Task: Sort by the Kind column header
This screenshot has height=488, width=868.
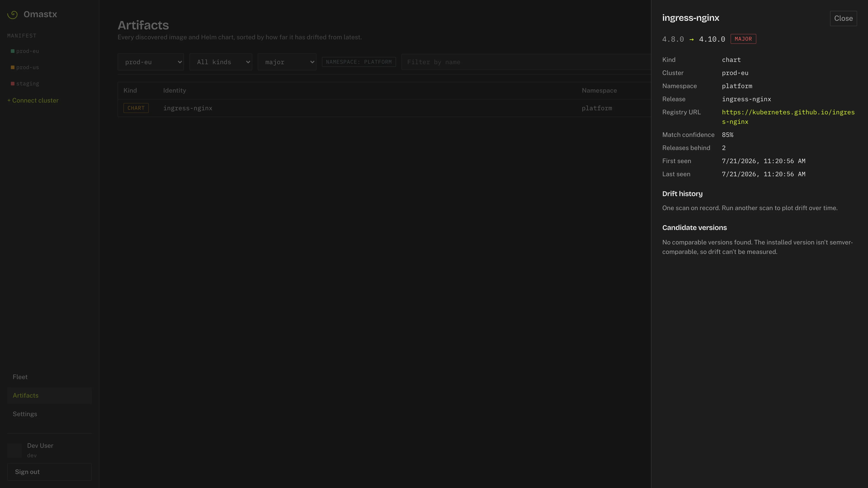Action: click(130, 91)
